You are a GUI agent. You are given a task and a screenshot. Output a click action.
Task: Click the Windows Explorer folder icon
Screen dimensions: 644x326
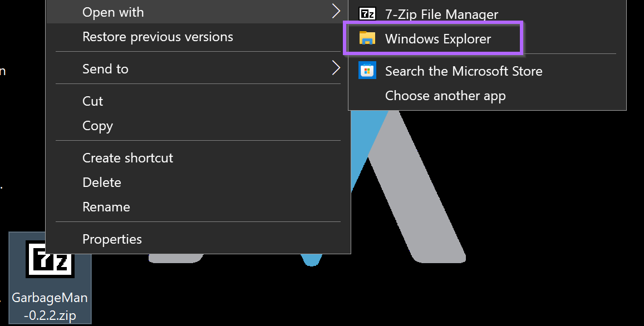pyautogui.click(x=367, y=38)
